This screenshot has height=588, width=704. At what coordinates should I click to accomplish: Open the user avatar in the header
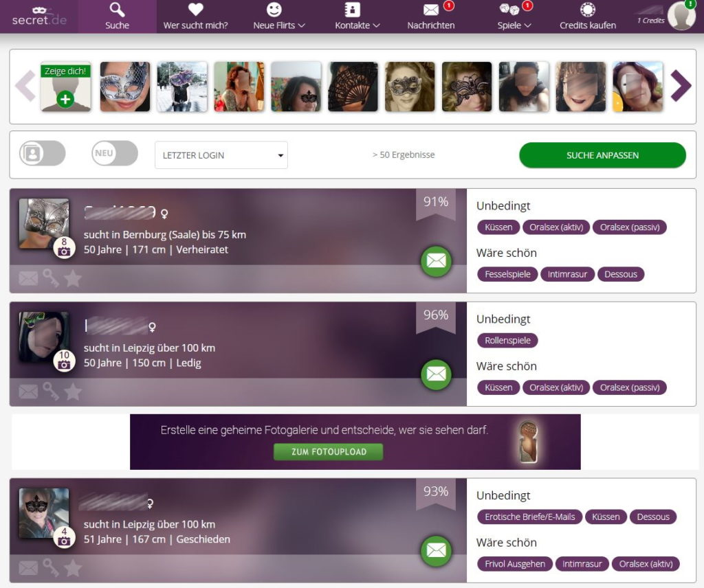pos(681,16)
